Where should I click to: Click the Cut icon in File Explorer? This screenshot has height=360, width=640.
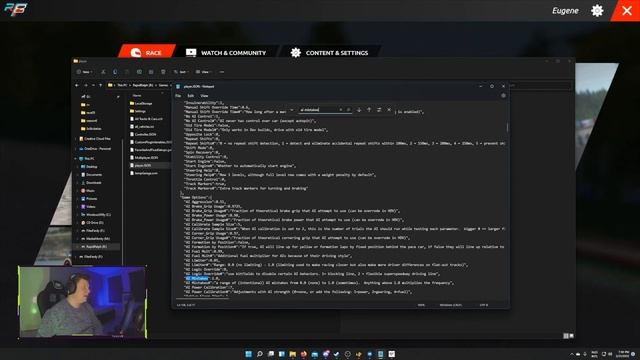[103, 72]
